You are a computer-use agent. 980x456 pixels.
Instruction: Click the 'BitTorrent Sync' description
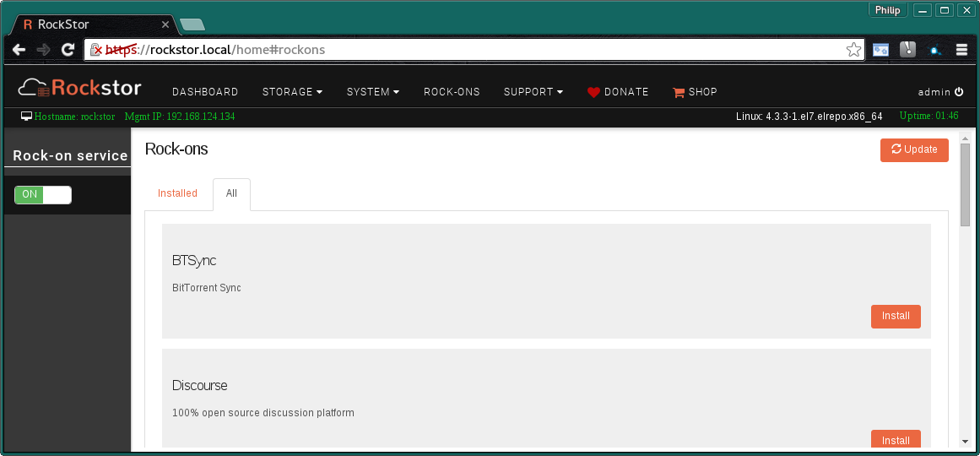(207, 288)
